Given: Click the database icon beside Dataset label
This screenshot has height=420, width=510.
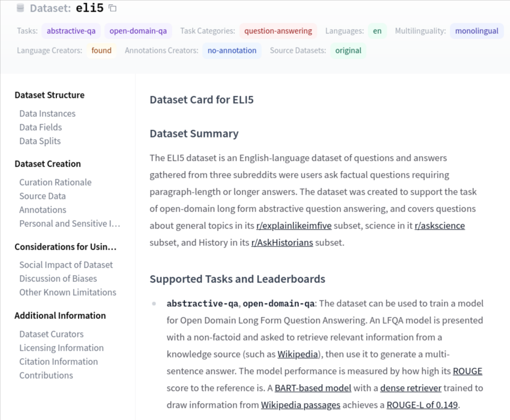Looking at the screenshot, I should tap(21, 8).
